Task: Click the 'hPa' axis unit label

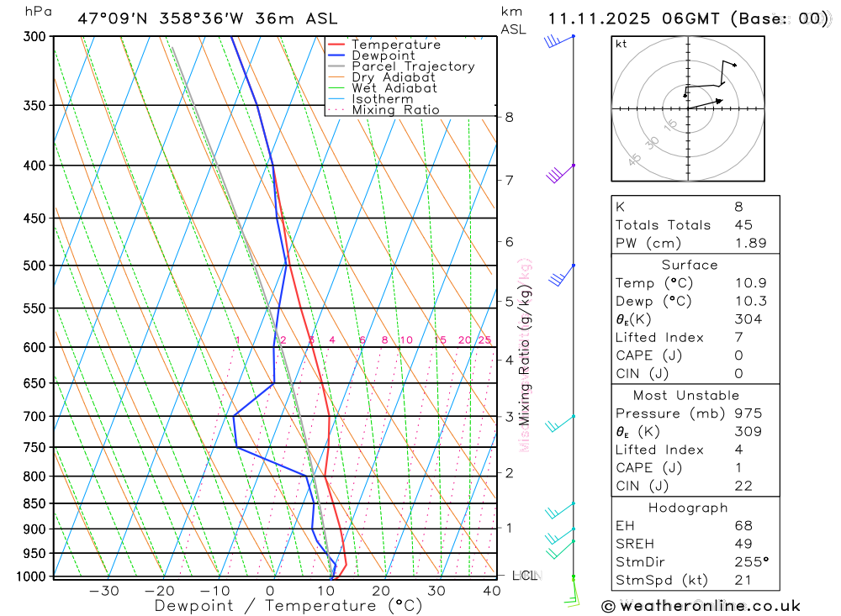Action: pyautogui.click(x=38, y=12)
